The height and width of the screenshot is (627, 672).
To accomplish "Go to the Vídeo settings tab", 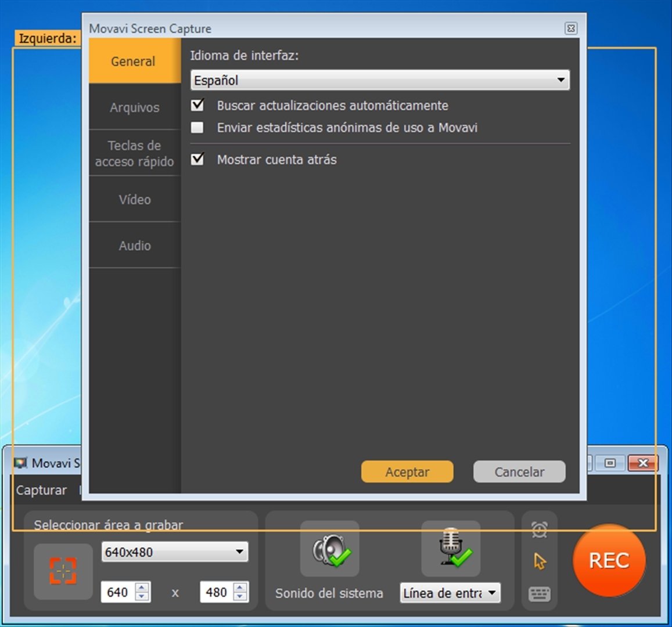I will [x=135, y=199].
